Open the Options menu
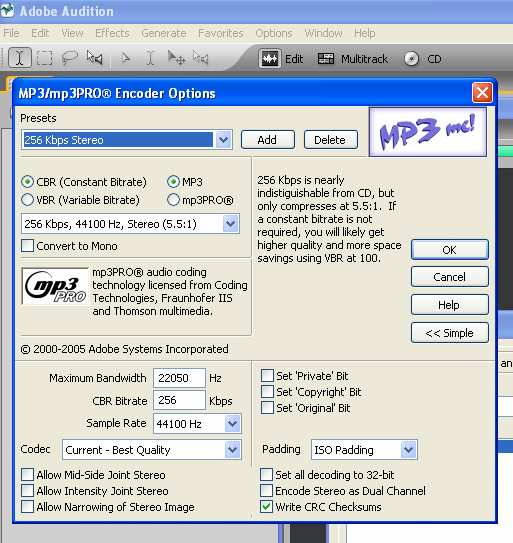 (274, 33)
